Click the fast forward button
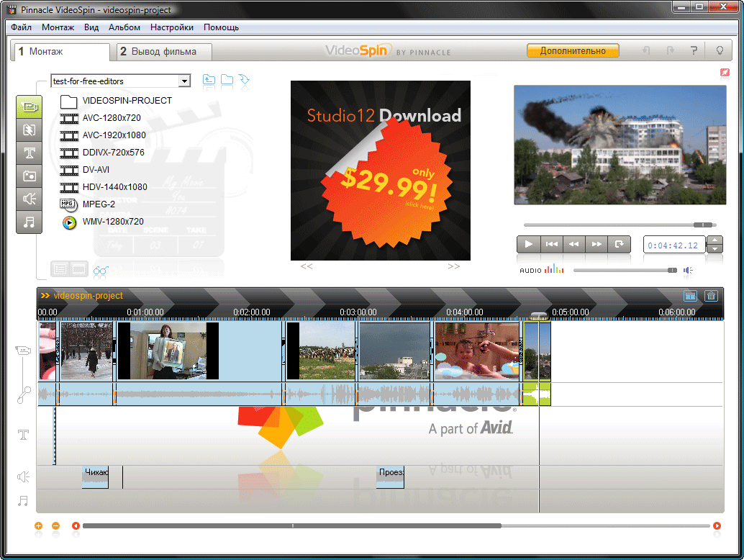This screenshot has width=744, height=560. click(596, 244)
